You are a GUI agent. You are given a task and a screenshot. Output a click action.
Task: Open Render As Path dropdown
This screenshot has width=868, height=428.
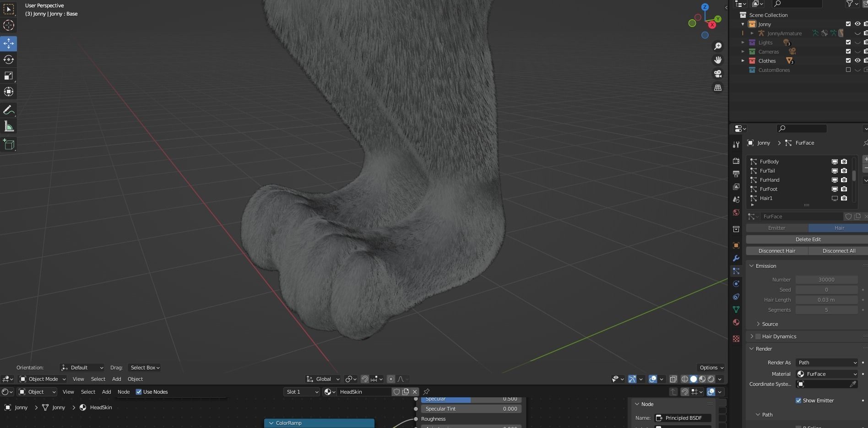coord(826,363)
